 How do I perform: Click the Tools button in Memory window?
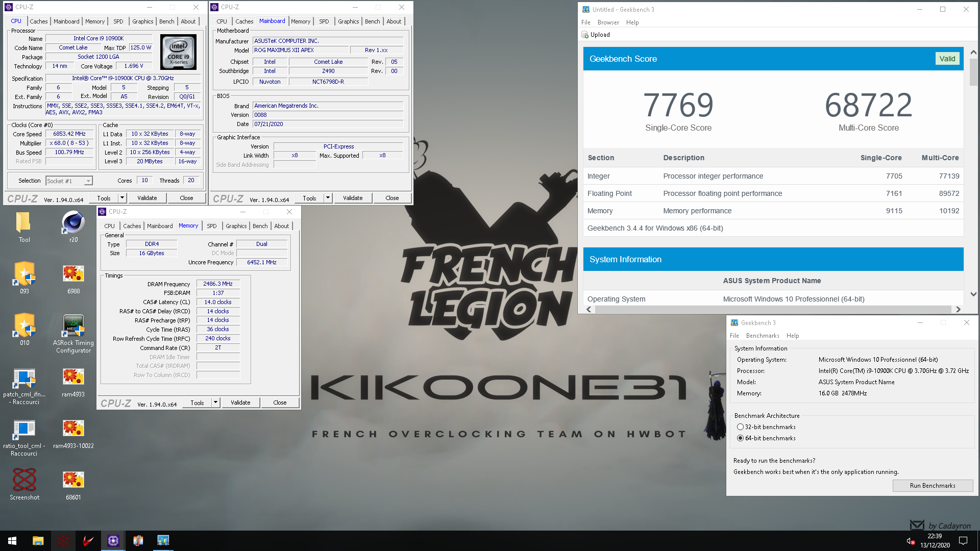197,403
